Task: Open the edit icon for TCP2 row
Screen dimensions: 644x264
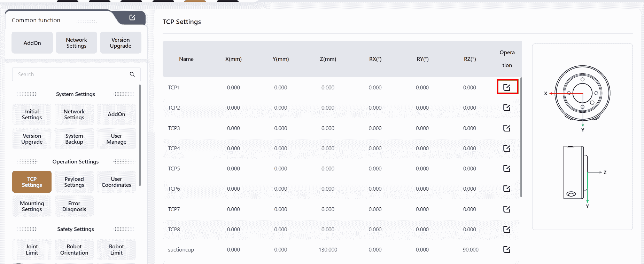Action: [507, 108]
